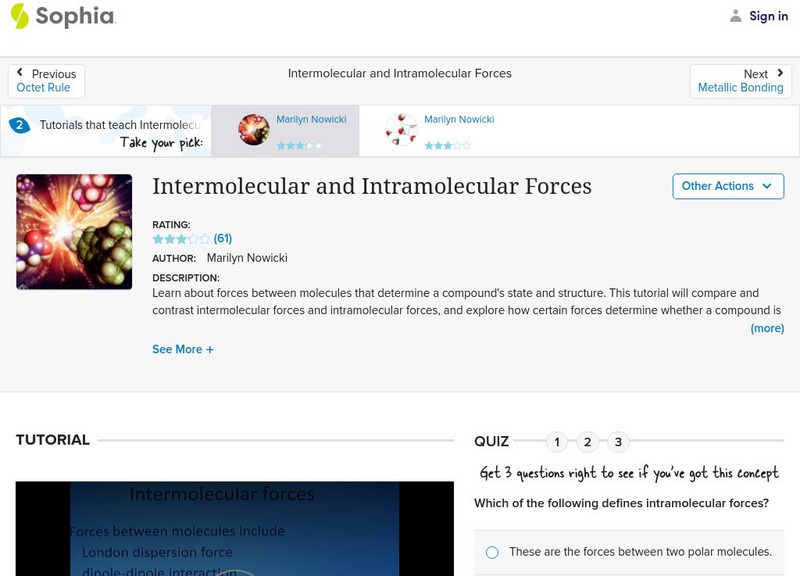Click quiz progress step 3
The height and width of the screenshot is (576, 800).
click(x=617, y=439)
